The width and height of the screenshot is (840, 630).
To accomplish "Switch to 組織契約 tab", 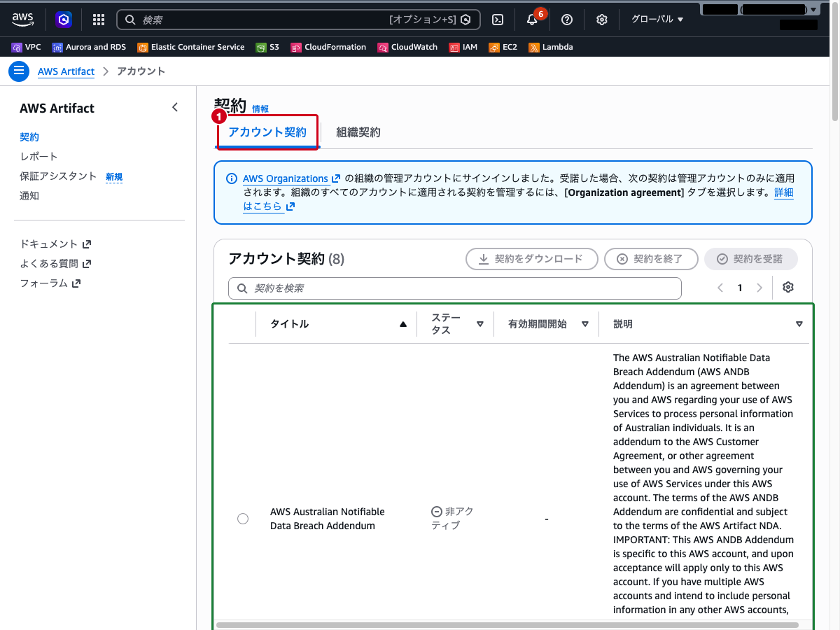I will coord(358,132).
